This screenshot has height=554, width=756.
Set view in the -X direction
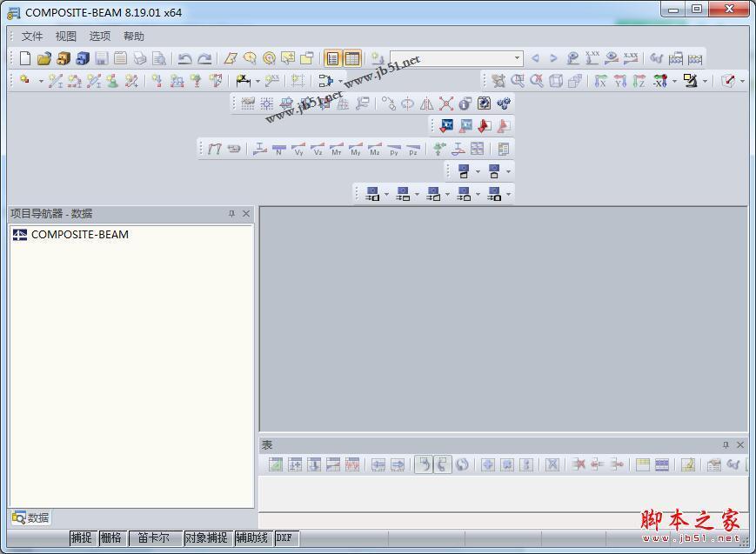pos(660,81)
